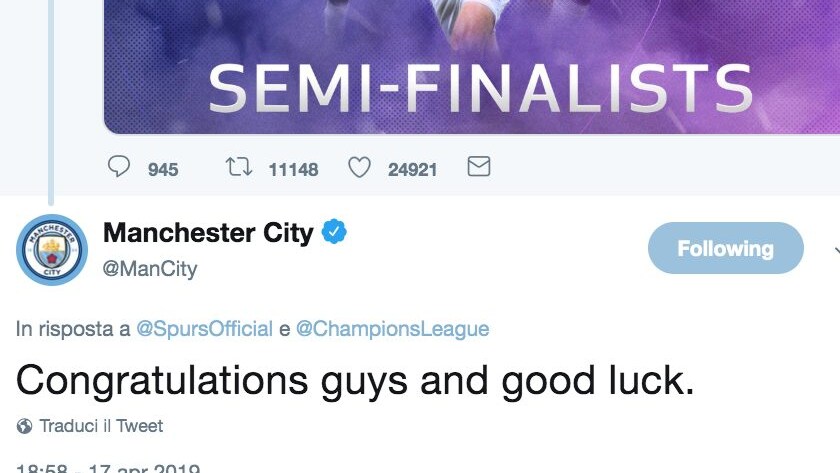
Task: Click the blue verified badge
Action: coord(334,231)
